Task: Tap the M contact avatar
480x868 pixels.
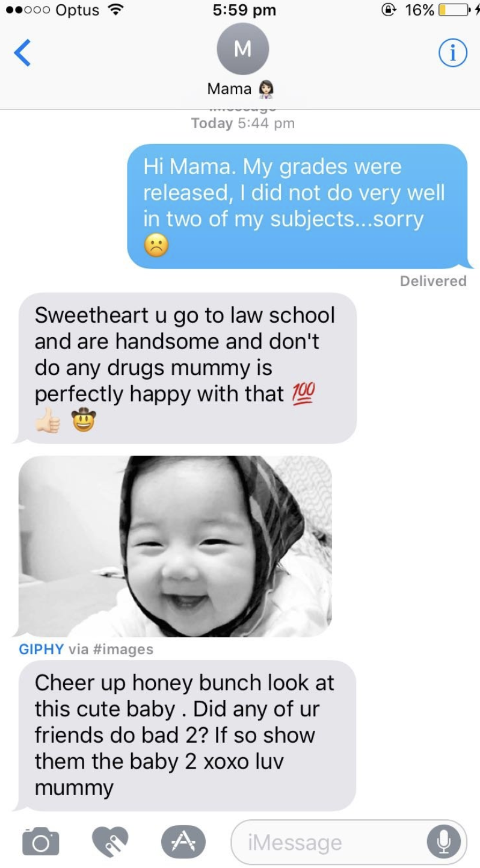Action: coord(242,49)
